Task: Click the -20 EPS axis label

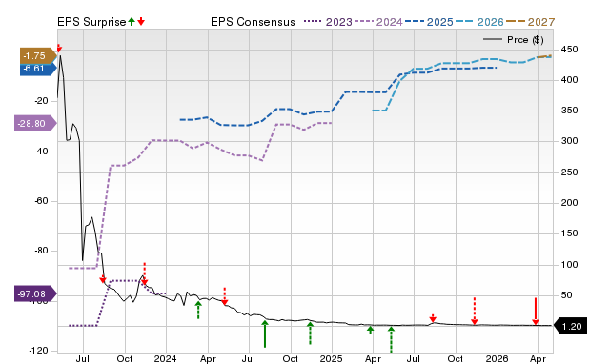Action: click(41, 101)
